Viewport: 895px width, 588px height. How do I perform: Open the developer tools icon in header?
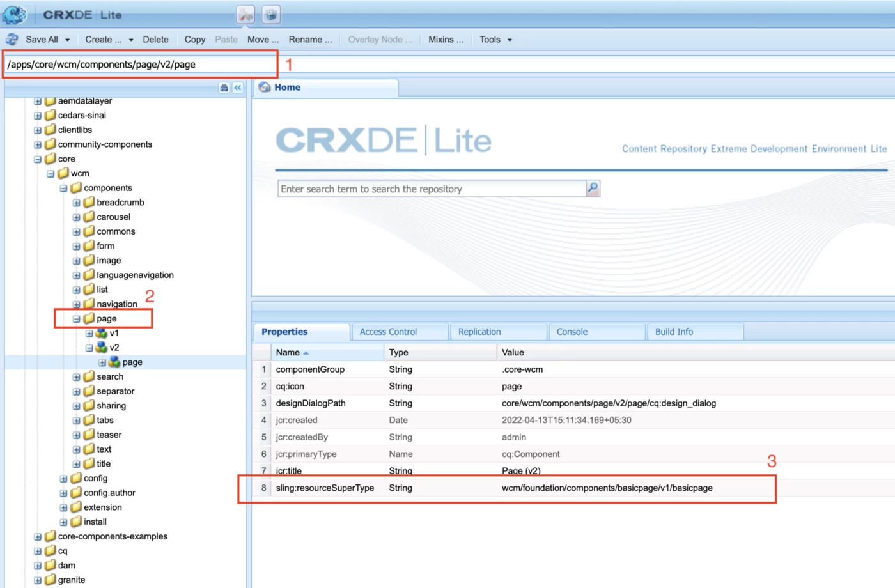[245, 14]
